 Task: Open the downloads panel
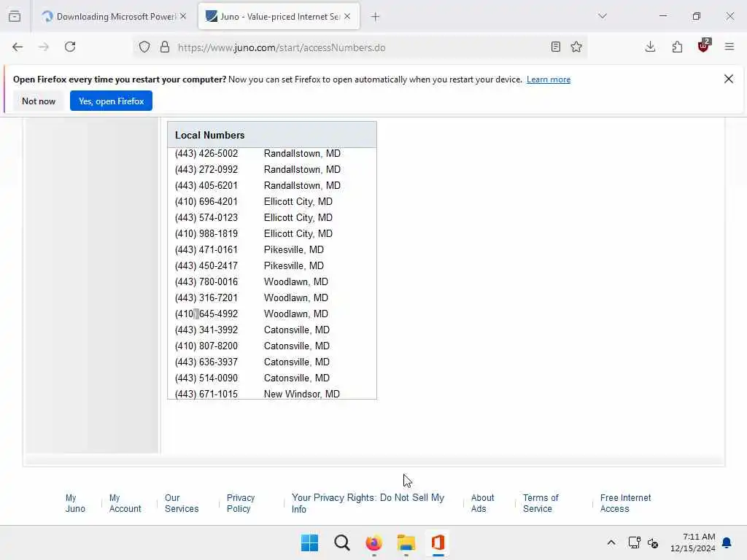click(650, 47)
